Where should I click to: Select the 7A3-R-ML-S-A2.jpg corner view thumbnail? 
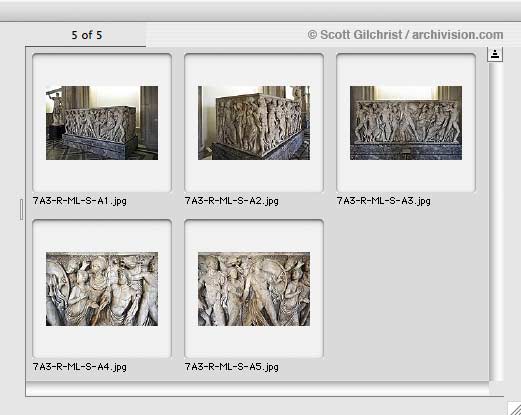click(254, 123)
